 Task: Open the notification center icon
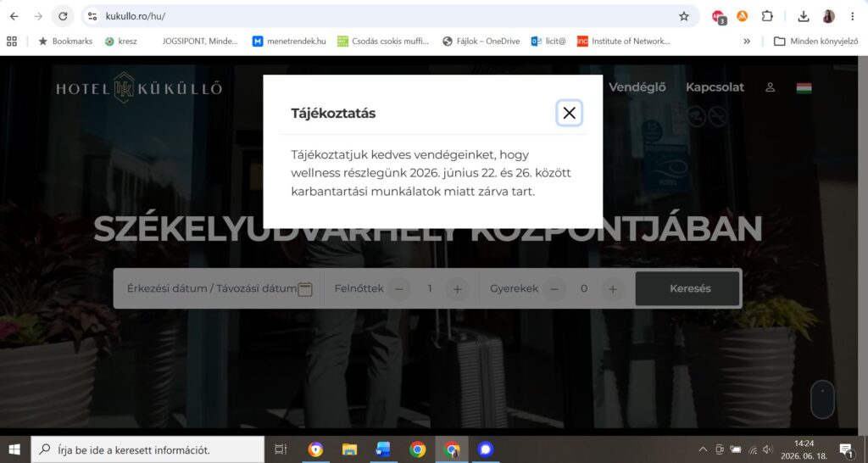[846, 449]
